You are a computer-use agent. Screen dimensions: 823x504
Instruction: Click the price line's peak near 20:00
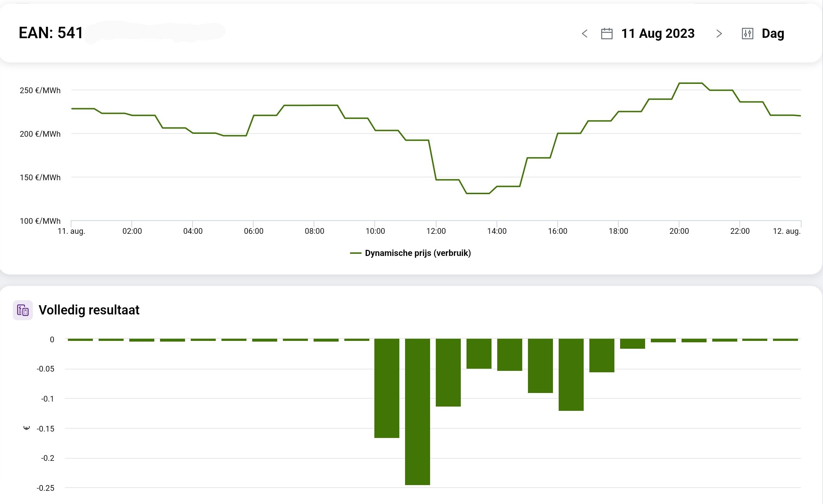[x=690, y=83]
